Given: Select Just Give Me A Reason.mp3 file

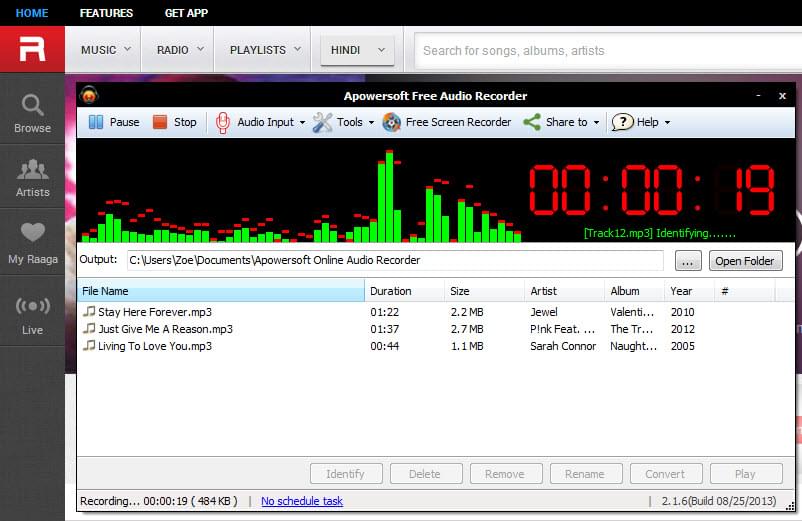Looking at the screenshot, I should pyautogui.click(x=165, y=329).
